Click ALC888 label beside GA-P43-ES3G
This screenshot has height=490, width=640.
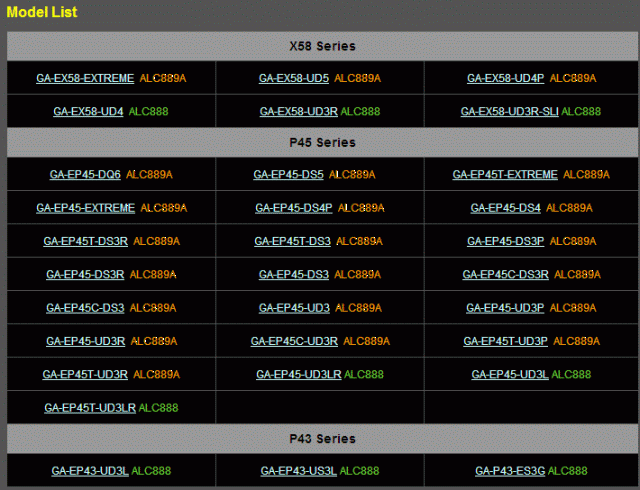567,471
